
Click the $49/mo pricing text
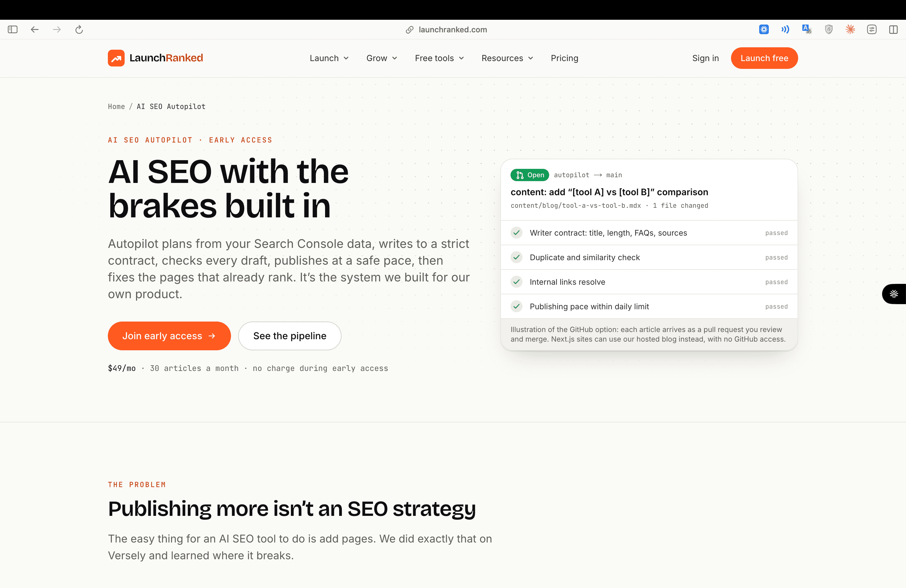122,368
